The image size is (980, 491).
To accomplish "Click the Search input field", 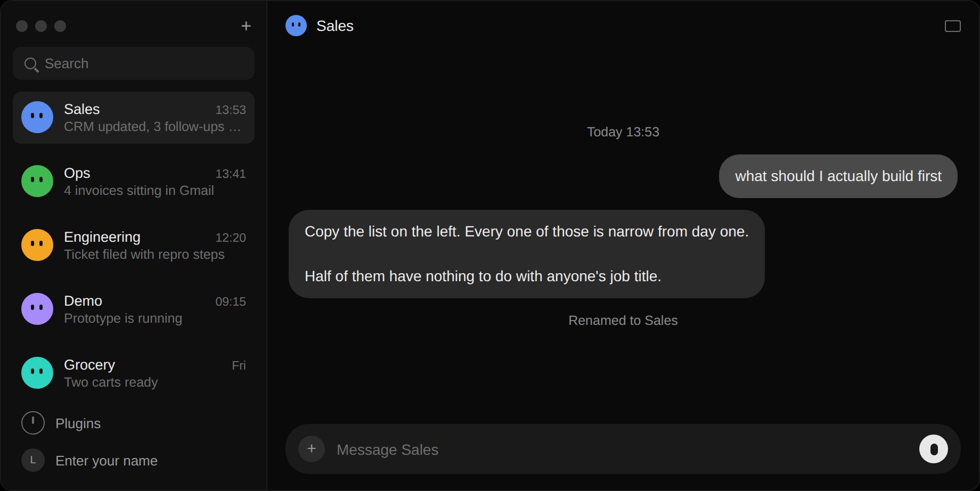I will tap(134, 63).
